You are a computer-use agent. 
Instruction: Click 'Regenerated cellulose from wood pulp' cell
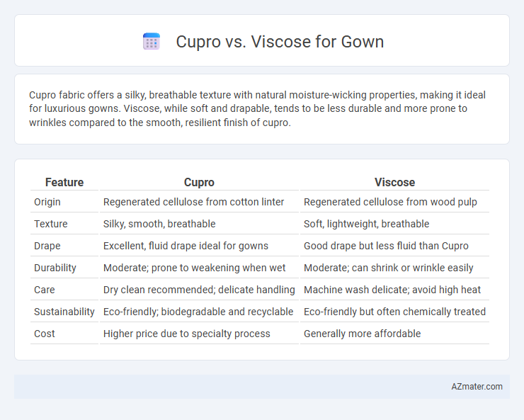[x=390, y=202]
